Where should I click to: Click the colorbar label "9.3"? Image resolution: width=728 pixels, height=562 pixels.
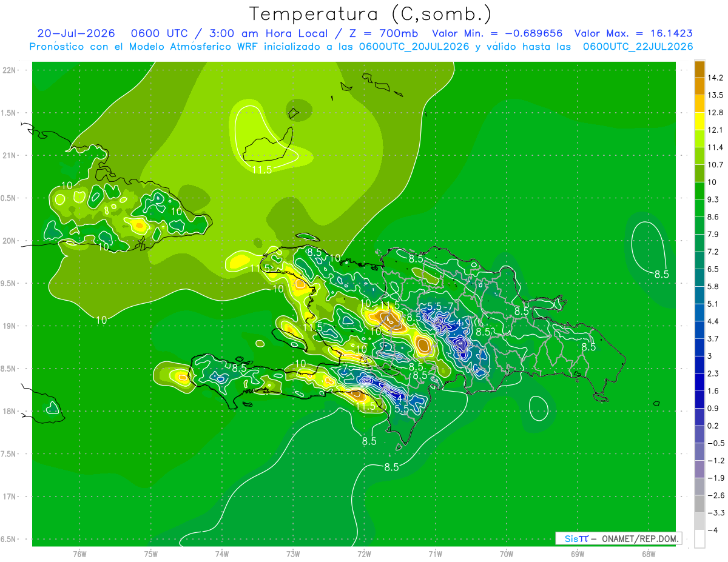713,199
